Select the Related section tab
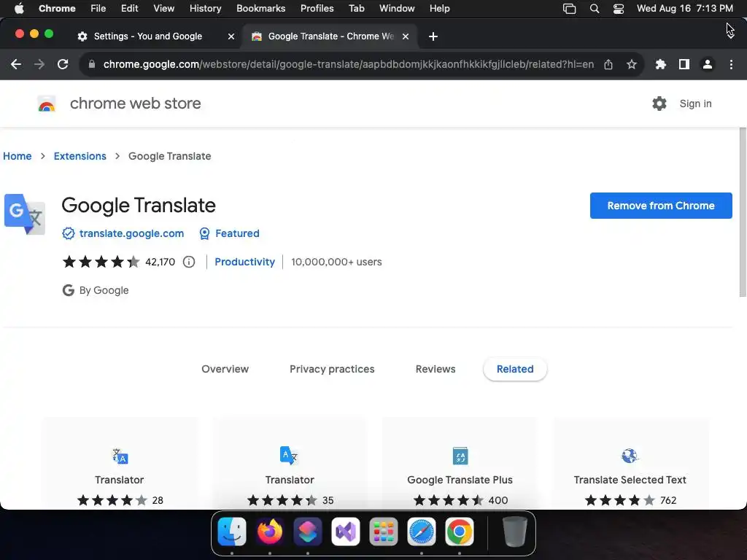 [515, 369]
